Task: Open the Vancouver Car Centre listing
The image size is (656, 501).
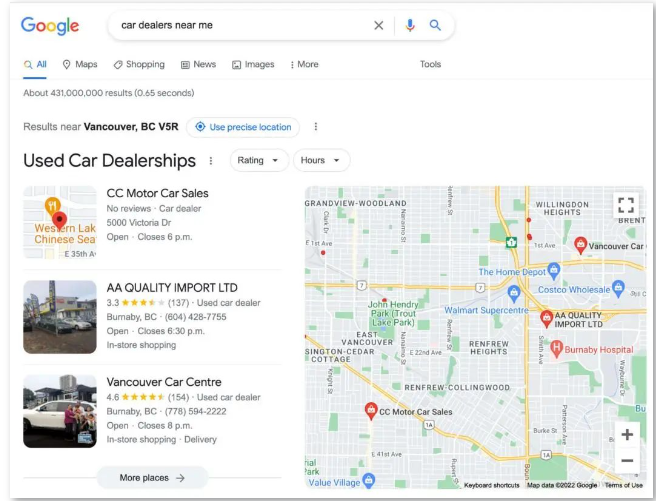Action: 164,382
